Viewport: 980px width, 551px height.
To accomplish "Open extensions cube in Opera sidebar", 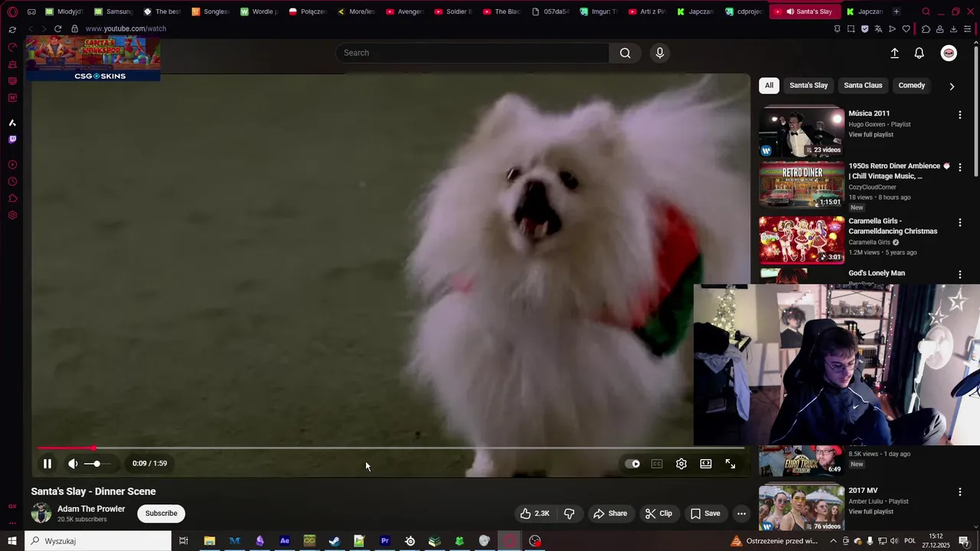I will (x=12, y=199).
